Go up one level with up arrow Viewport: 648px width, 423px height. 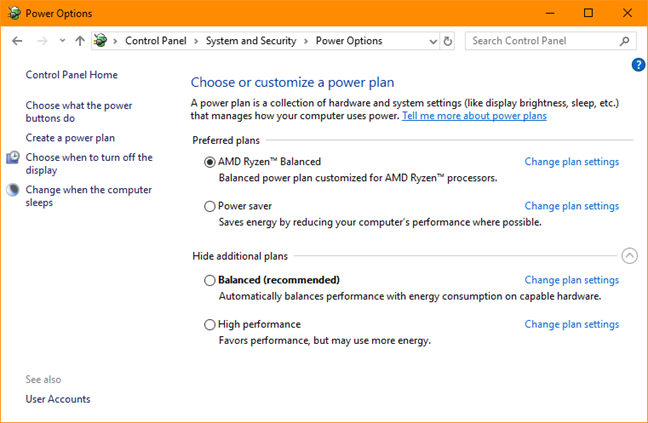(x=80, y=41)
